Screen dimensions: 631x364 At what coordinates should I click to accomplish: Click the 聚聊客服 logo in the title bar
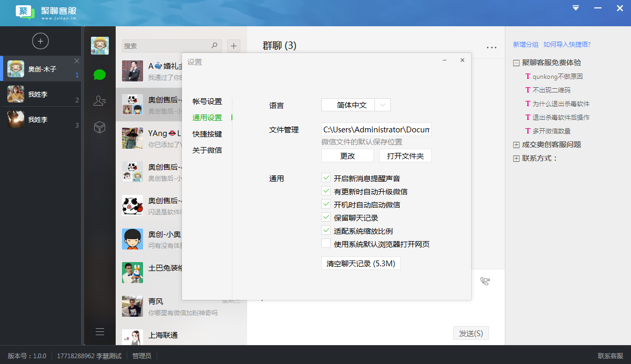[x=46, y=12]
